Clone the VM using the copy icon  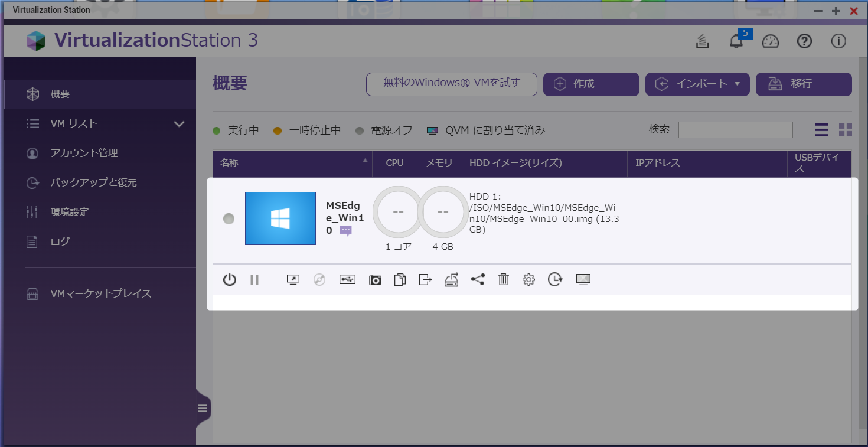[400, 280]
